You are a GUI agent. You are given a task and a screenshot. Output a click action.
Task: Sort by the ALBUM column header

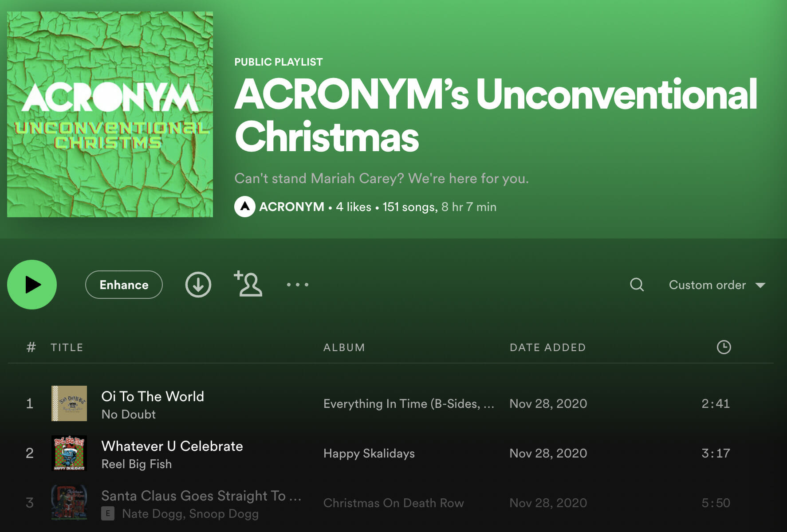click(344, 348)
